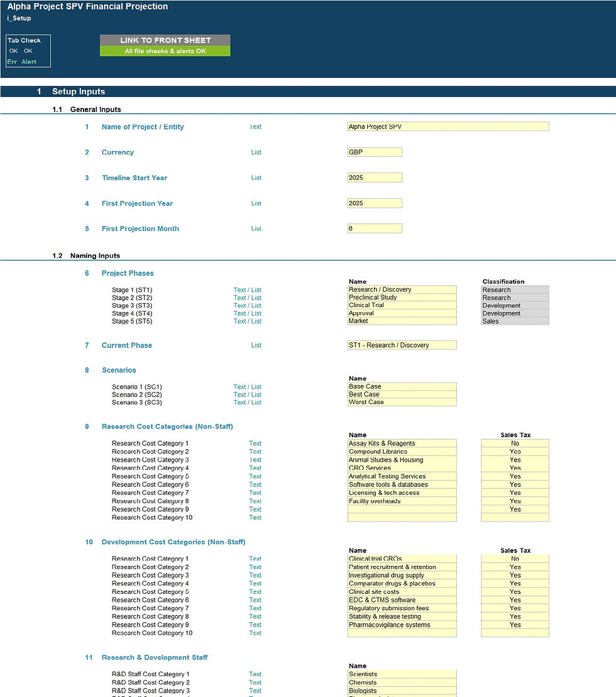The width and height of the screenshot is (616, 697).
Task: Click the Sales classification cell for Stage 5
Action: coord(515,321)
